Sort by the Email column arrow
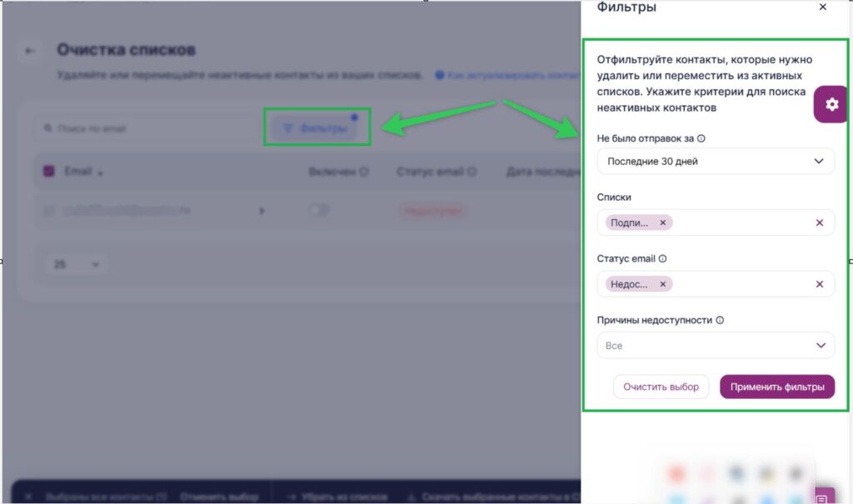The height and width of the screenshot is (504, 853). point(100,173)
